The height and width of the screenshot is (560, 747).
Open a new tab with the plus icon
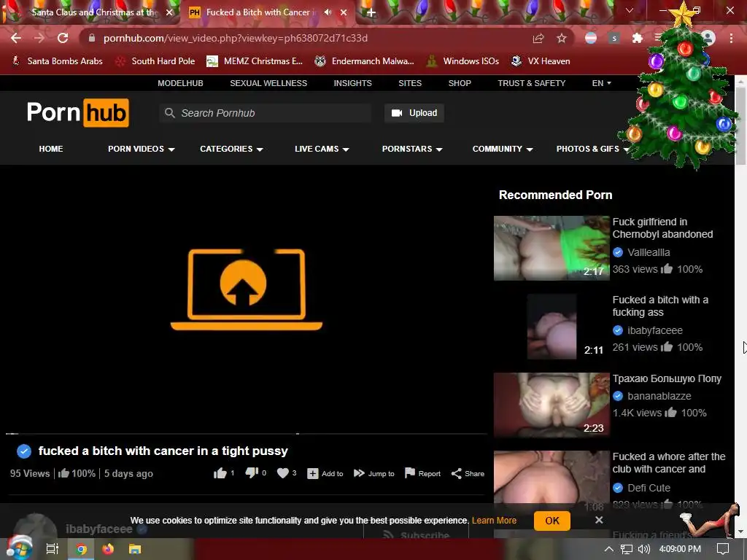(x=371, y=12)
